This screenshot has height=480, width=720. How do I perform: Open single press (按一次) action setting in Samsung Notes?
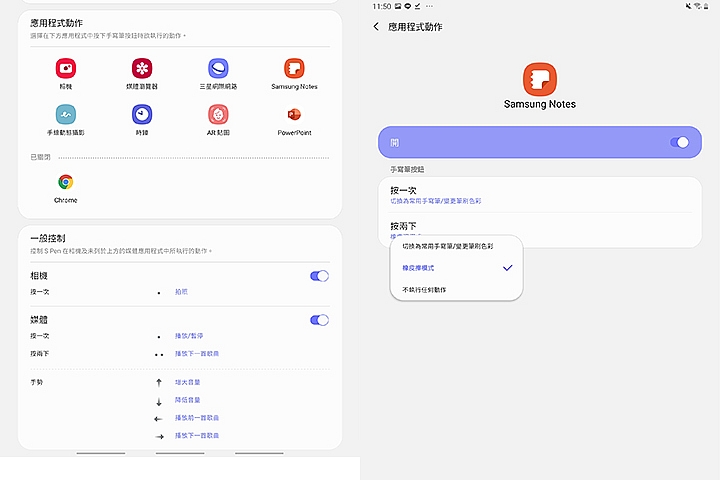click(x=540, y=195)
